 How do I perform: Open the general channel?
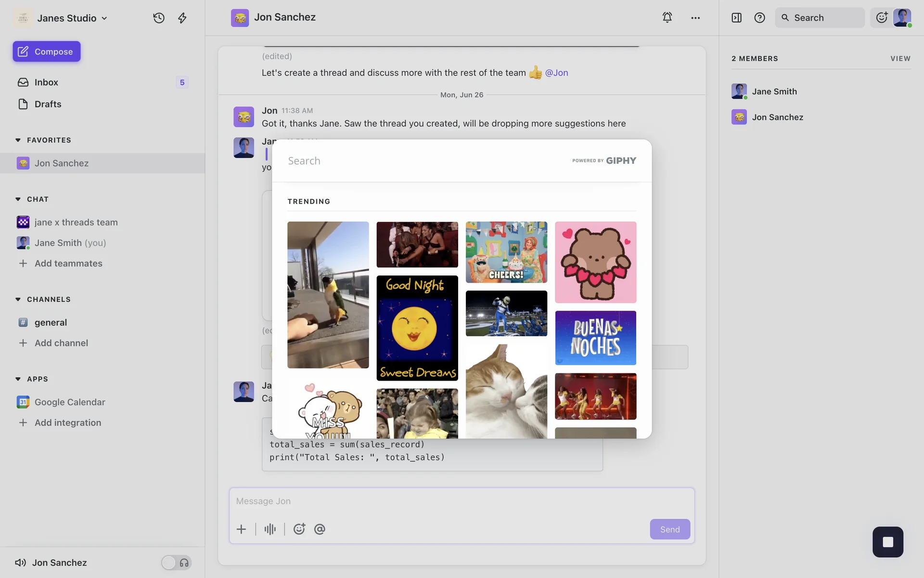(51, 322)
